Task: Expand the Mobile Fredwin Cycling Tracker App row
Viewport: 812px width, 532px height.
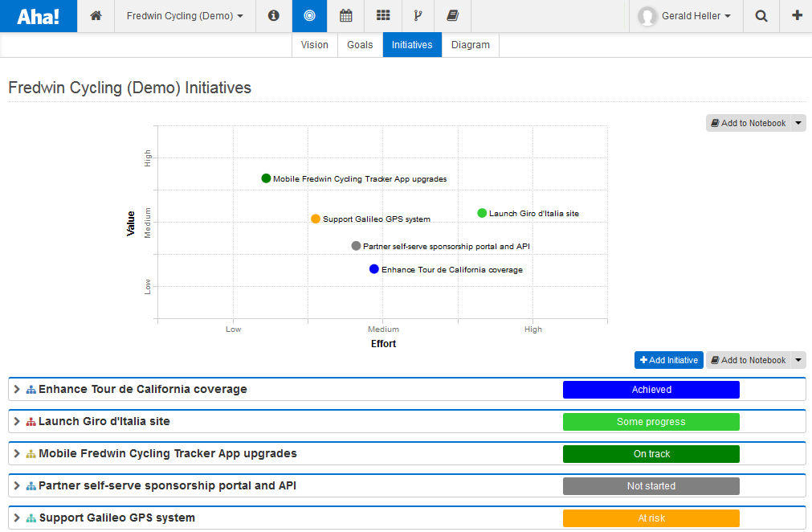Action: tap(17, 453)
